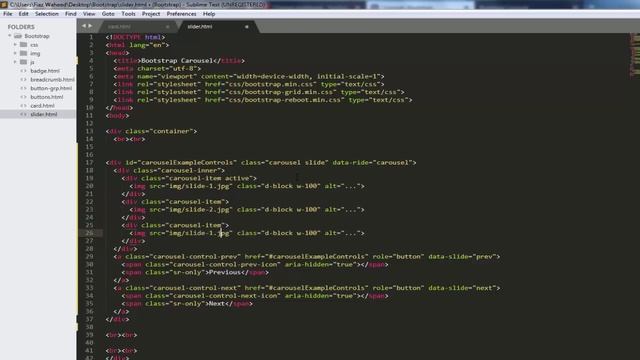Go to next tab with right arrow

90,26
